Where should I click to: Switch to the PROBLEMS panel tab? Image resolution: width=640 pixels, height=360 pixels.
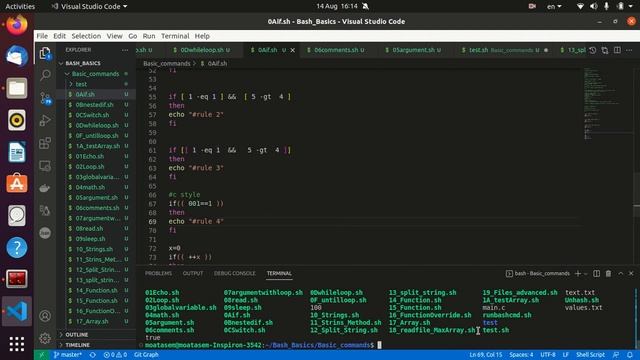point(158,273)
